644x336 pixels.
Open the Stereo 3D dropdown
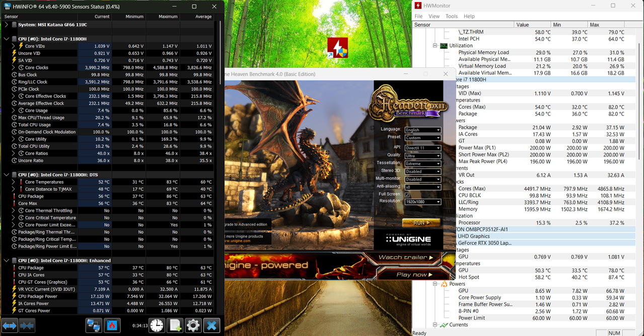[422, 171]
